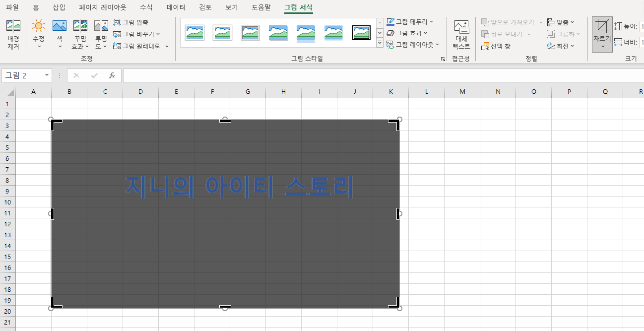Open the 투명도 transparency tool
The width and height of the screenshot is (644, 331).
click(101, 35)
